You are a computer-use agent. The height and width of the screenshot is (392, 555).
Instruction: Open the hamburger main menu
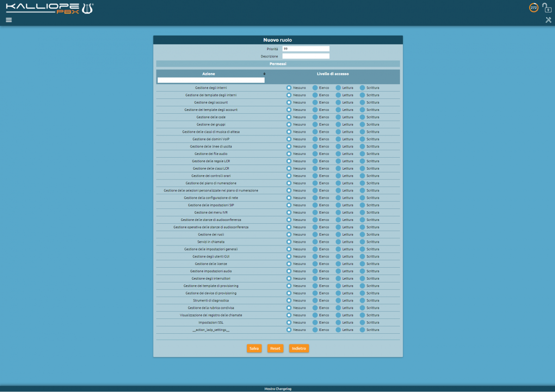[9, 20]
